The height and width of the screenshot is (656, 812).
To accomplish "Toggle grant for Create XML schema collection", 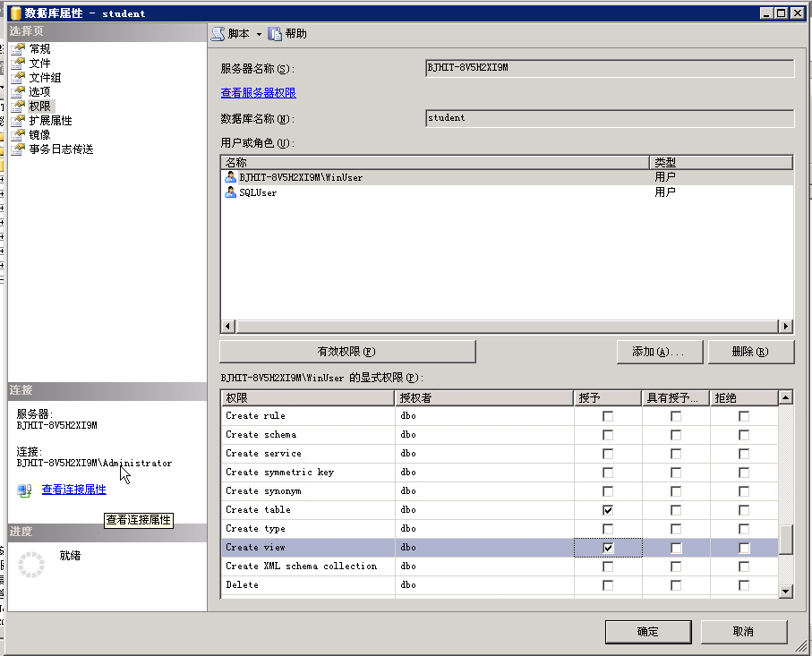I will (x=608, y=567).
